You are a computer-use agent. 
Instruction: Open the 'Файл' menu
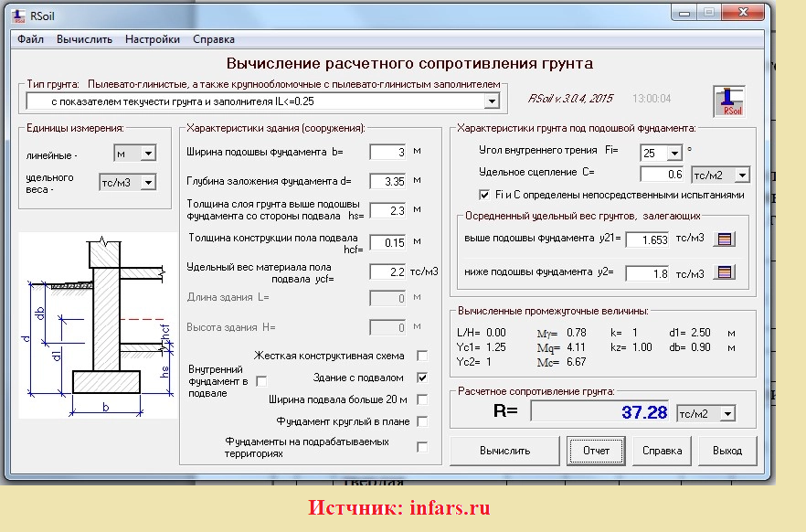click(x=30, y=39)
